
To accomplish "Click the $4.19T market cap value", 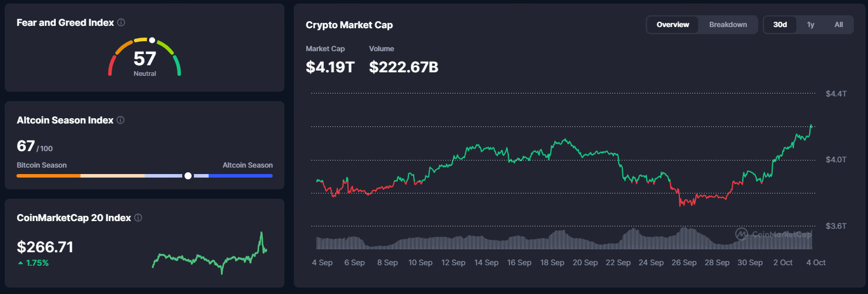I will pos(330,67).
